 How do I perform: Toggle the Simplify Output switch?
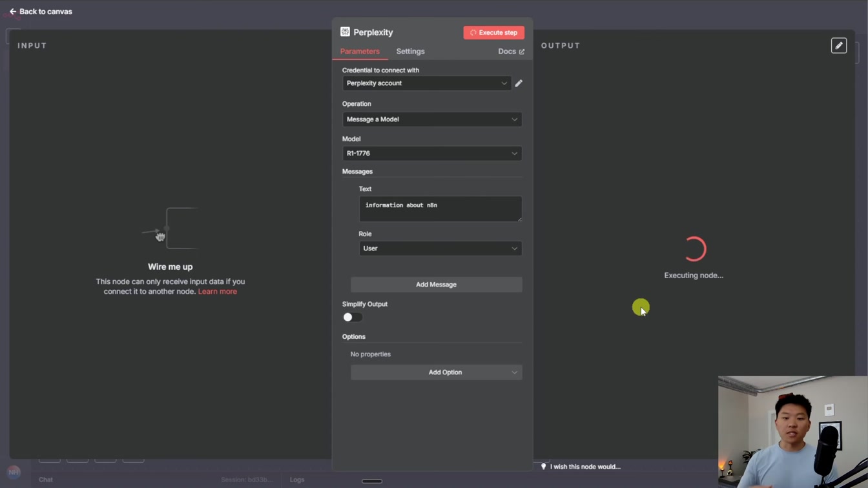(x=353, y=317)
